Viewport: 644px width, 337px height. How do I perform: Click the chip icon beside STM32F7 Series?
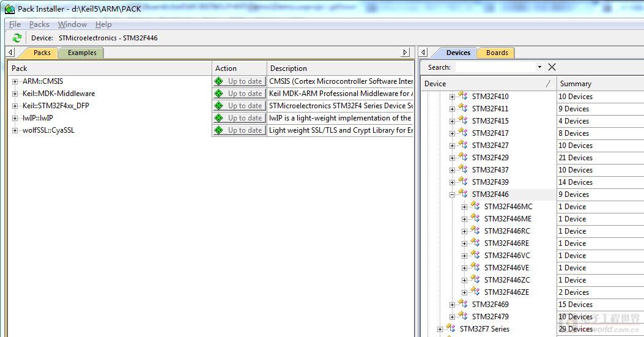coord(451,328)
